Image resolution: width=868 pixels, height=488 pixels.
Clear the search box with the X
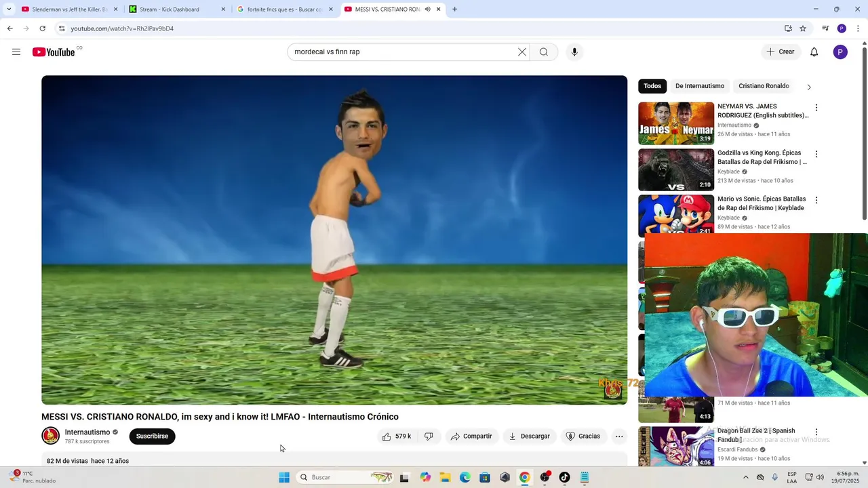[522, 52]
